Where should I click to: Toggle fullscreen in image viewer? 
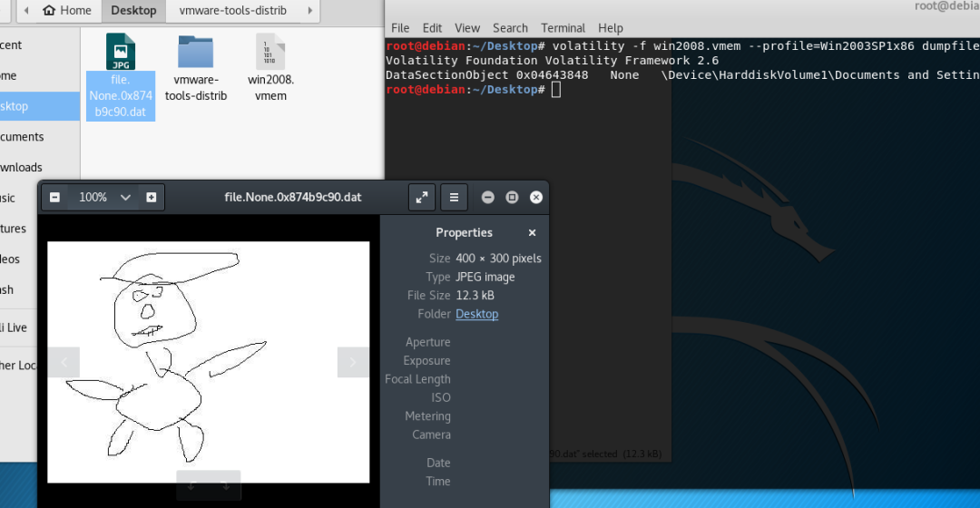coord(422,198)
